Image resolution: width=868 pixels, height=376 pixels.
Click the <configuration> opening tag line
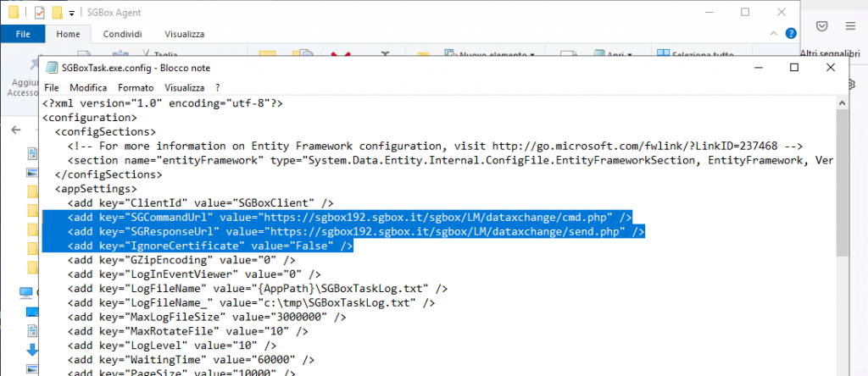click(x=90, y=118)
